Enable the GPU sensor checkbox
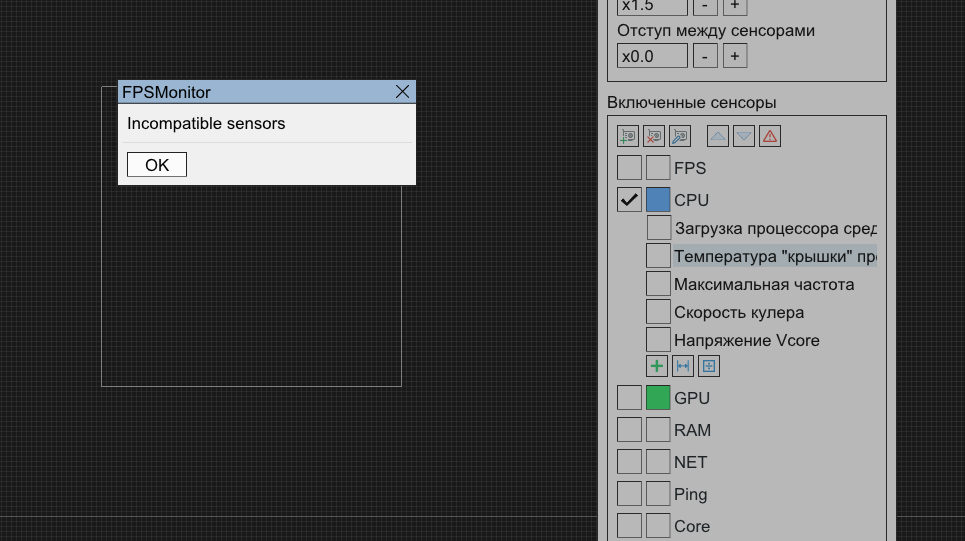Viewport: 965px width, 541px height. 629,398
